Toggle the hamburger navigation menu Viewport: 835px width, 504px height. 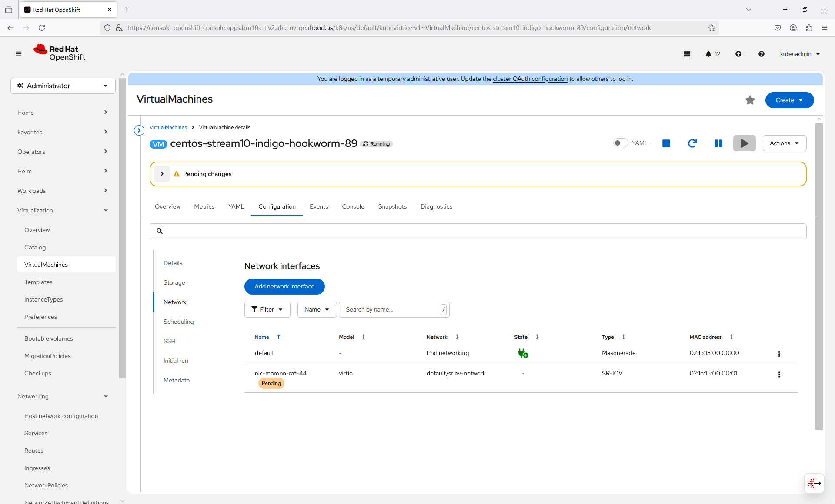[x=19, y=54]
